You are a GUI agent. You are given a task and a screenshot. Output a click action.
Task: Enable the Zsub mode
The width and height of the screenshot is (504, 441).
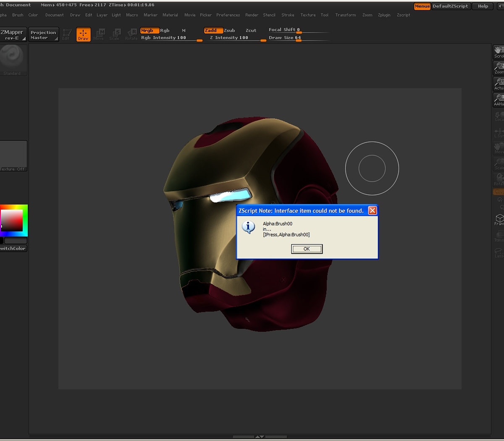click(229, 30)
